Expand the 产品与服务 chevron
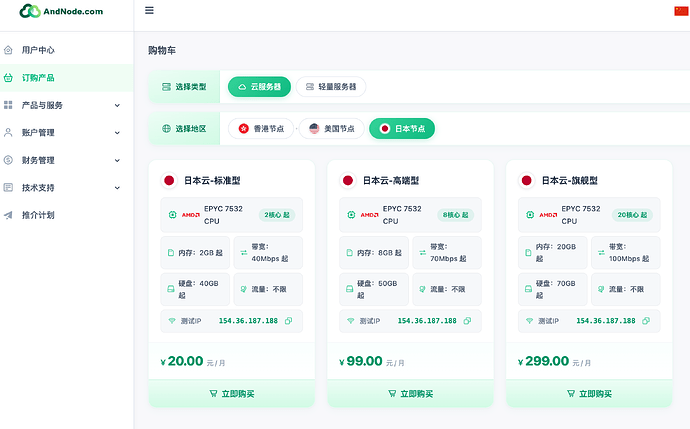690x429 pixels. (x=117, y=106)
